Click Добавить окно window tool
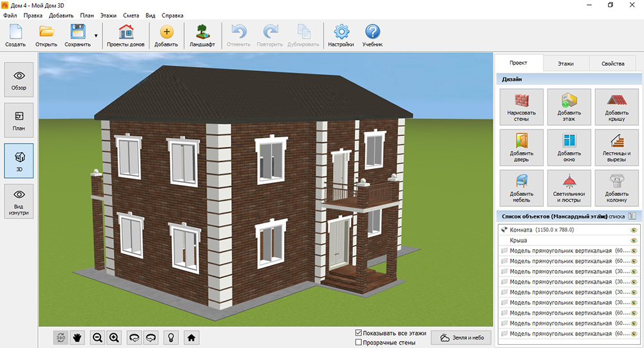The image size is (644, 348). (x=569, y=148)
